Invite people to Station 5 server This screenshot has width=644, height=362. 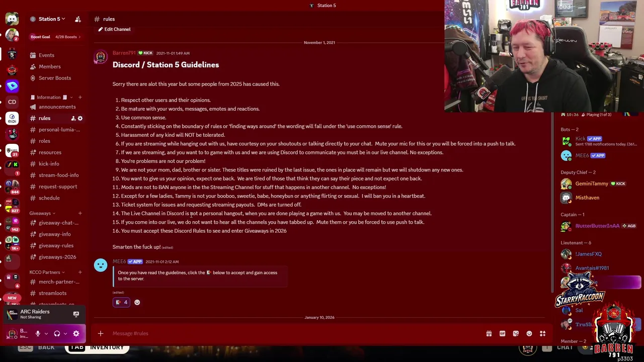point(78,19)
